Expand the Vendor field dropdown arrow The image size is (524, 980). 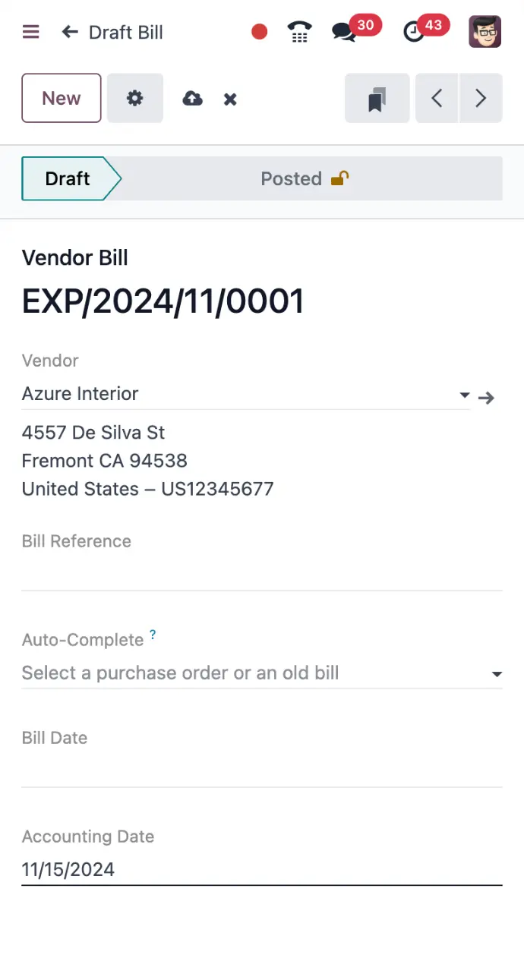[463, 395]
